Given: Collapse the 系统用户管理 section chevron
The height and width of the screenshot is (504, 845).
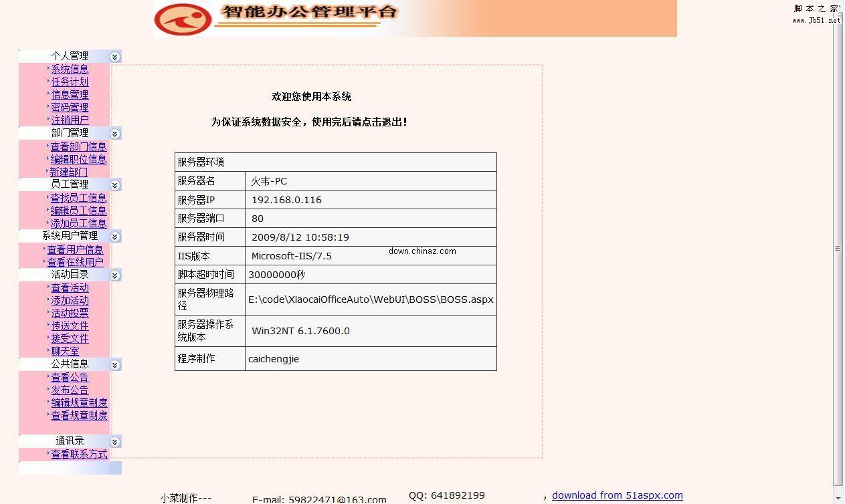Looking at the screenshot, I should [x=114, y=237].
